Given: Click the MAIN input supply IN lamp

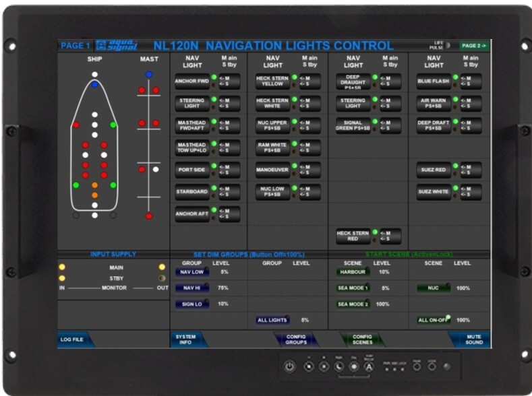Looking at the screenshot, I should coord(62,267).
